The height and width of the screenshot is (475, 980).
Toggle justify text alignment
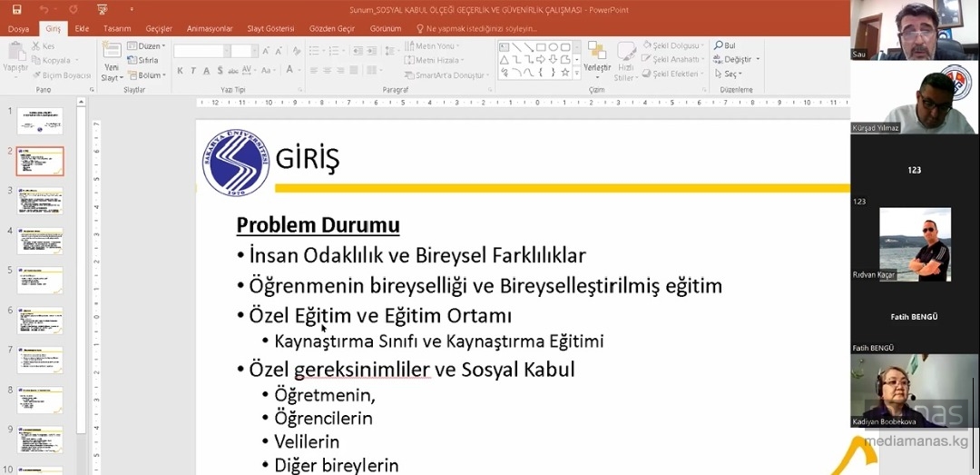click(353, 71)
